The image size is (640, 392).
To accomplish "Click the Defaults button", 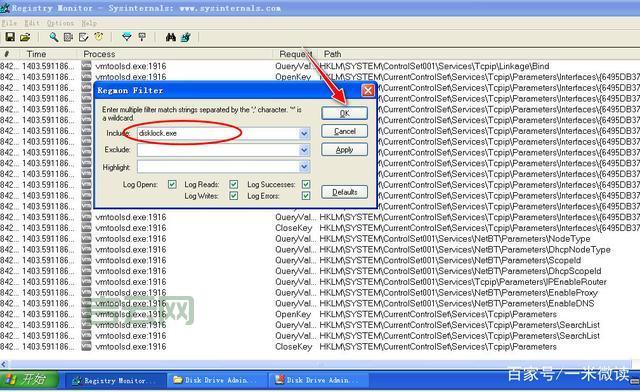I will coord(344,192).
